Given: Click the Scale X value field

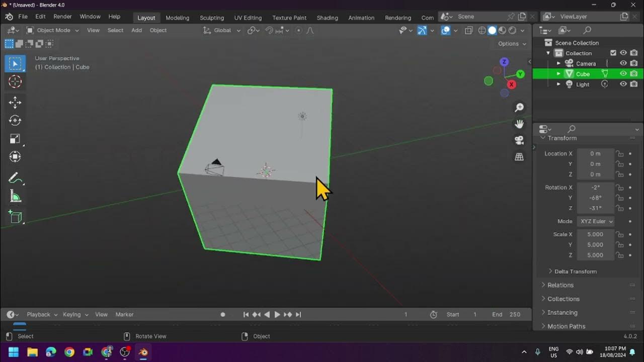Looking at the screenshot, I should point(595,234).
